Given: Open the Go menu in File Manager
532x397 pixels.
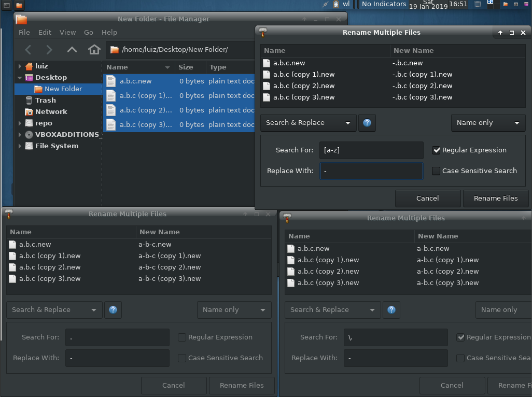Looking at the screenshot, I should click(x=89, y=32).
